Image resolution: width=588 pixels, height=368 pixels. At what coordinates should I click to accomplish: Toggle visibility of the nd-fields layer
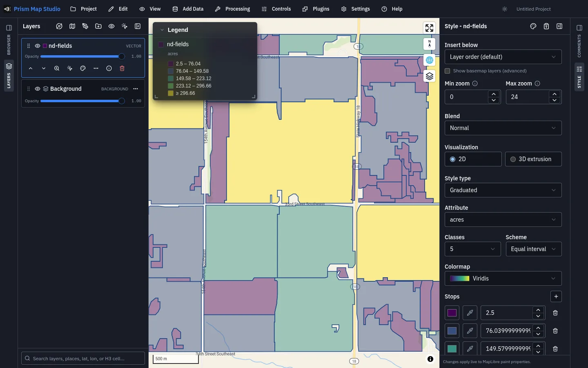38,46
